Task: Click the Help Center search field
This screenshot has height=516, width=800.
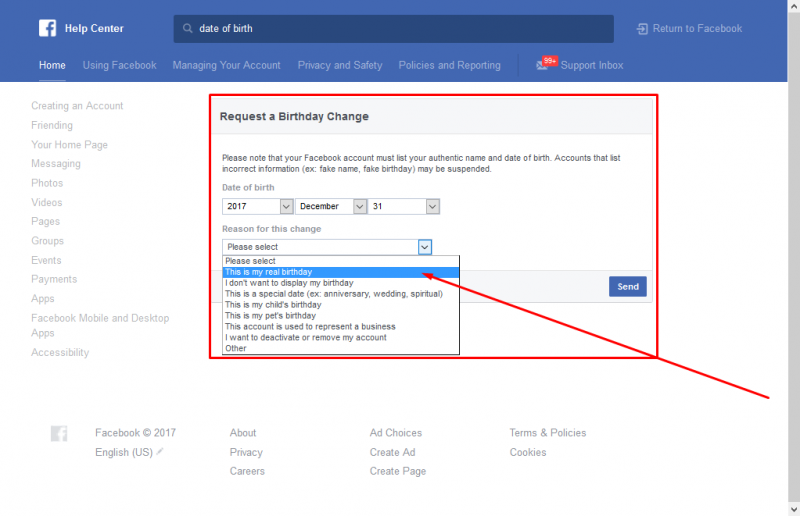Action: 400,29
